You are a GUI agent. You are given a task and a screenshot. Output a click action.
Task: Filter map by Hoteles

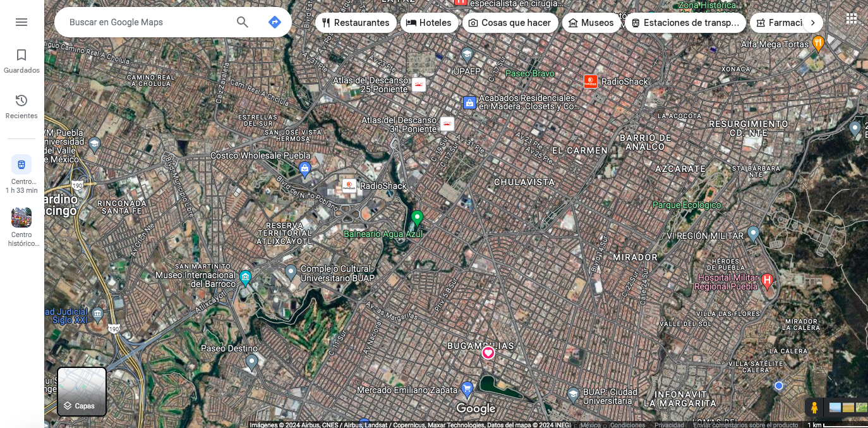[x=429, y=23]
